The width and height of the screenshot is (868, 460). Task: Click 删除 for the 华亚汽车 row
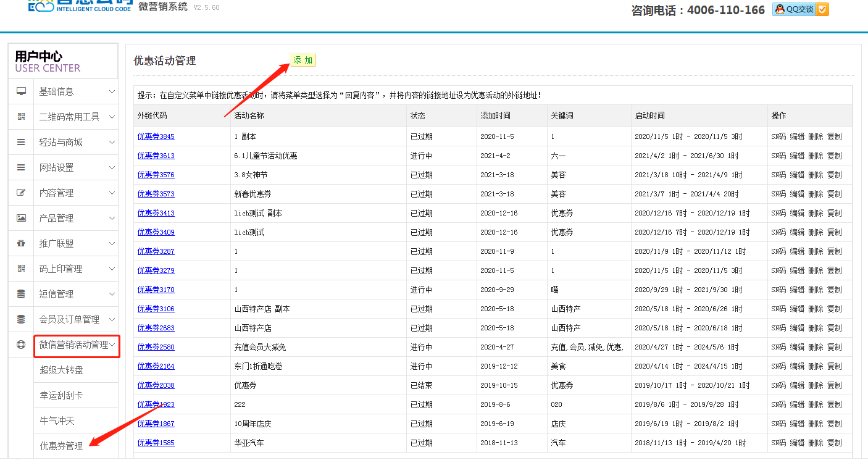[816, 443]
